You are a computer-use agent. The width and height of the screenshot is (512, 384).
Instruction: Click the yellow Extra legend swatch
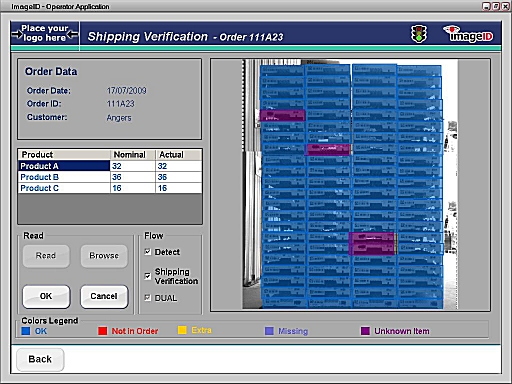[182, 330]
